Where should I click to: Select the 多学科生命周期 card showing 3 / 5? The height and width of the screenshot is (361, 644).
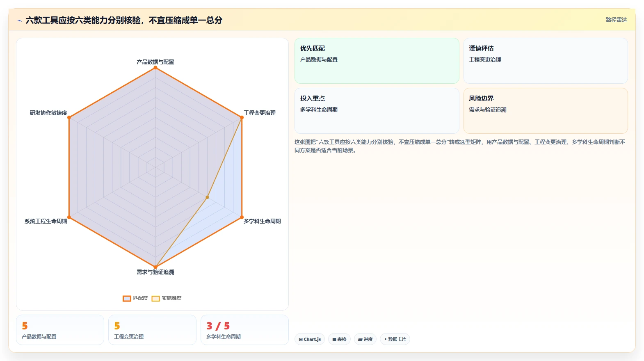click(244, 330)
